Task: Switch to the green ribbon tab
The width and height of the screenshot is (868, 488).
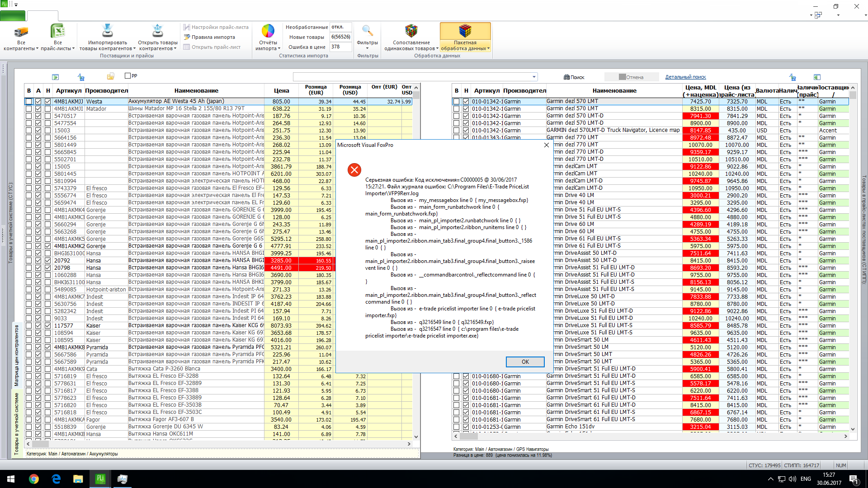Action: tap(13, 16)
